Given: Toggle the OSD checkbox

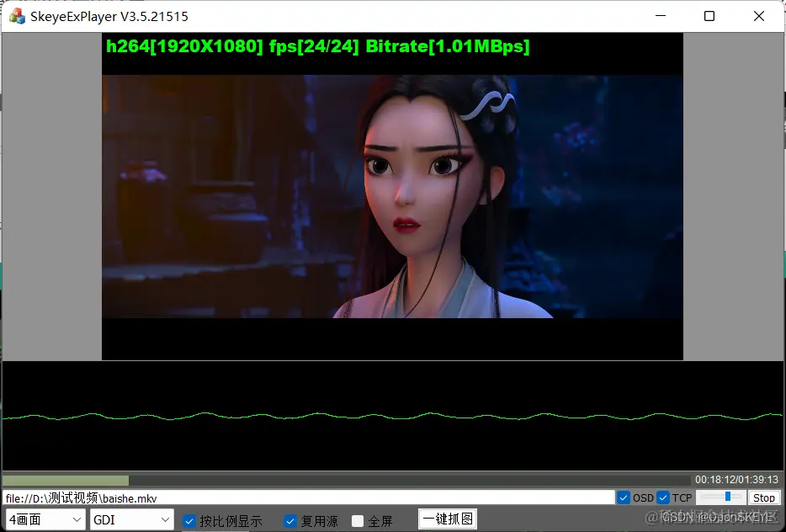Looking at the screenshot, I should [x=624, y=497].
